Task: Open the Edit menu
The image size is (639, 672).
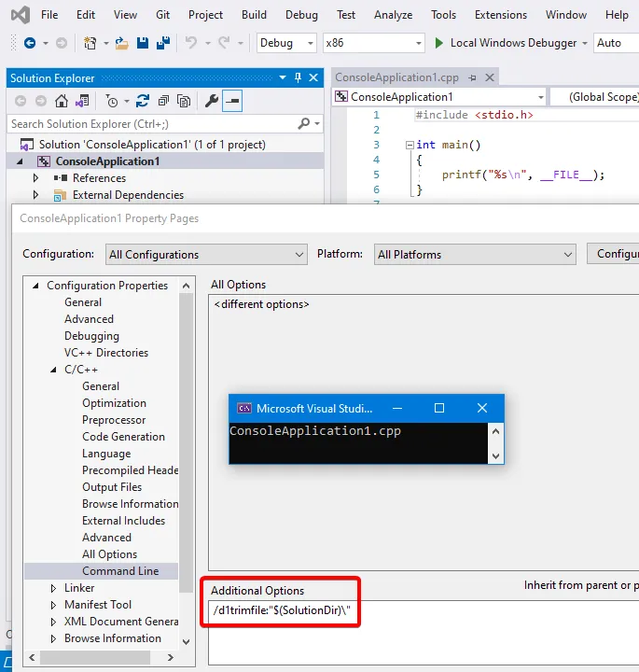Action: coord(86,15)
